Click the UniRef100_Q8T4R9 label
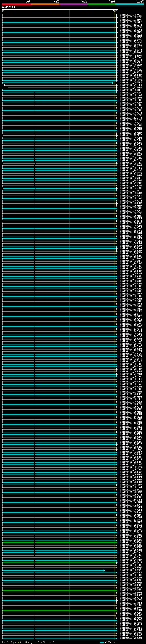 (131, 316)
